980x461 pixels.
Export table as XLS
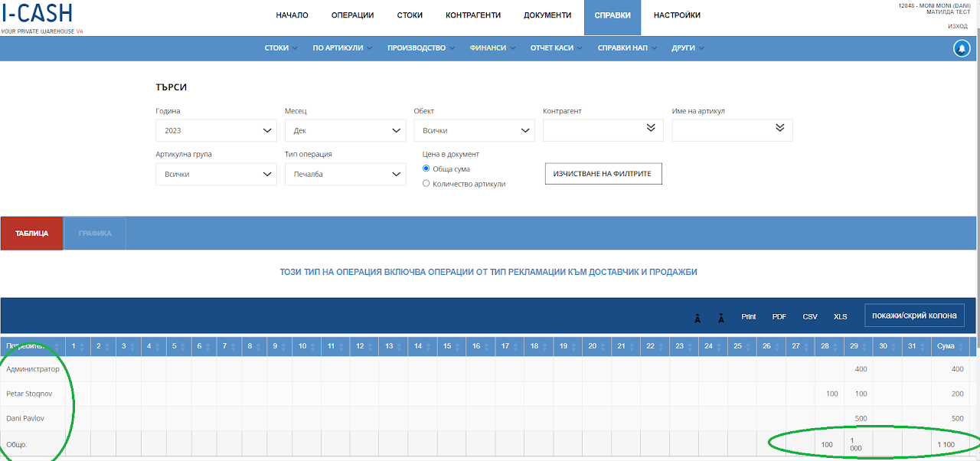coord(841,317)
